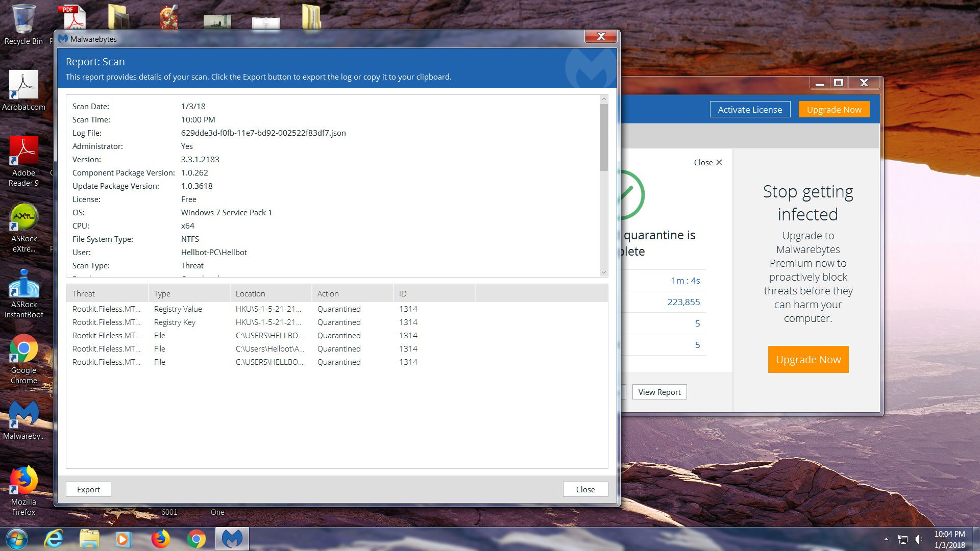The width and height of the screenshot is (980, 551).
Task: Click Show Desktop strip at taskbar end
Action: (976, 539)
